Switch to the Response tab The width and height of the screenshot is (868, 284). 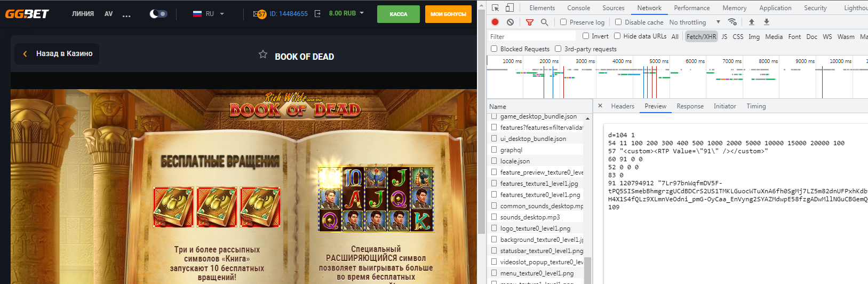tap(690, 106)
